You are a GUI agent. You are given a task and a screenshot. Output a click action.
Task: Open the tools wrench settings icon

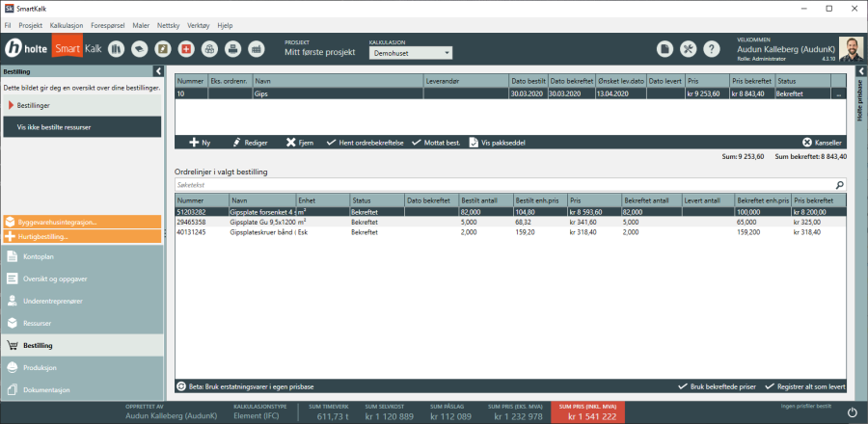coord(688,48)
